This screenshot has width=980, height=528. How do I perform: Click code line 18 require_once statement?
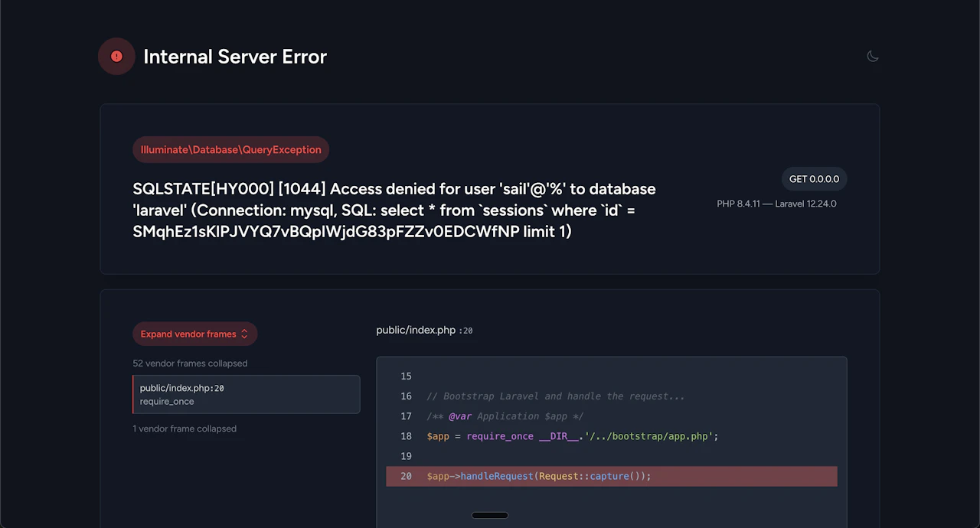tap(573, 436)
